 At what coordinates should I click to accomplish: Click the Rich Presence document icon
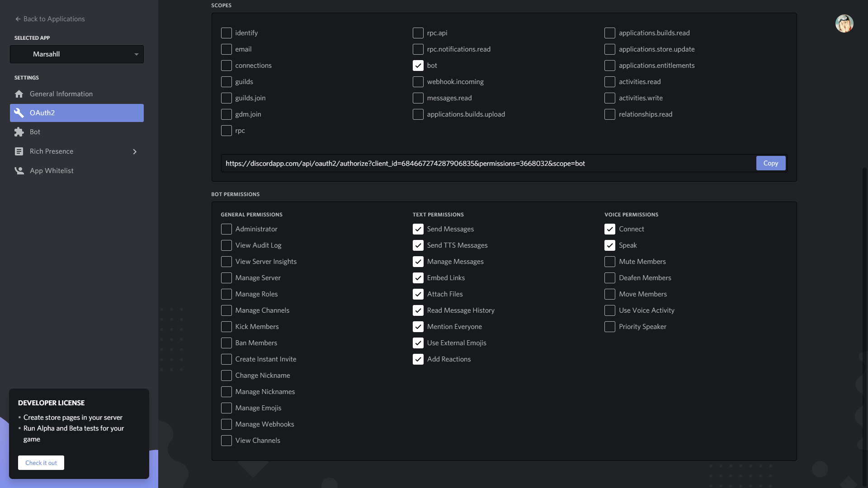click(19, 151)
